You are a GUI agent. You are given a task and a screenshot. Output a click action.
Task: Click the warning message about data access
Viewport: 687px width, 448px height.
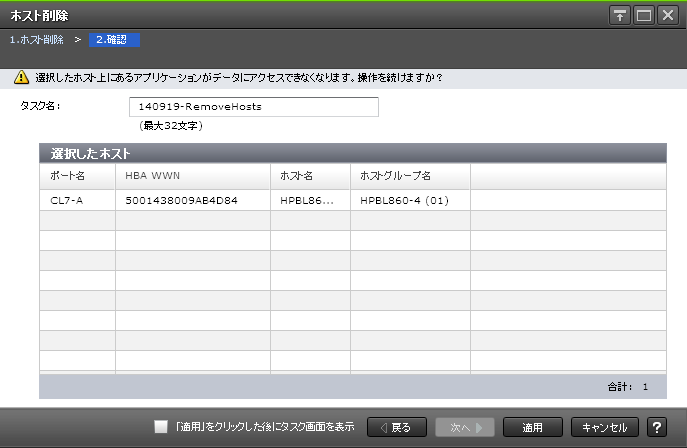239,78
